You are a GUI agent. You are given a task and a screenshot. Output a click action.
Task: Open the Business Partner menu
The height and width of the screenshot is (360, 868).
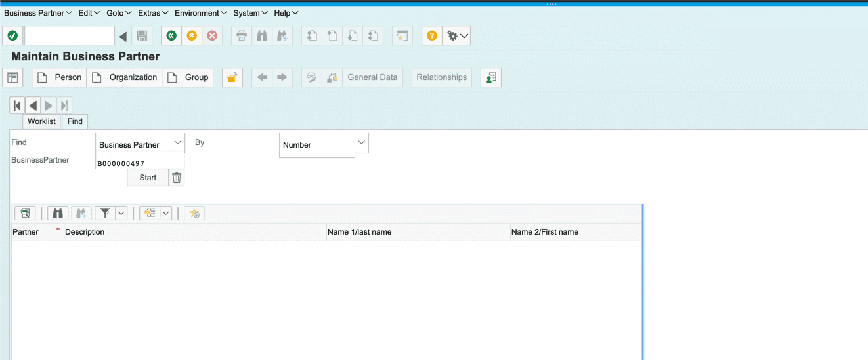pos(38,13)
